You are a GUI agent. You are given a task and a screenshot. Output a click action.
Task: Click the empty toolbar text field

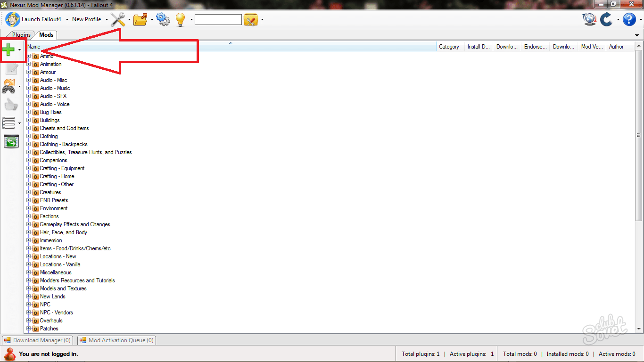click(218, 20)
